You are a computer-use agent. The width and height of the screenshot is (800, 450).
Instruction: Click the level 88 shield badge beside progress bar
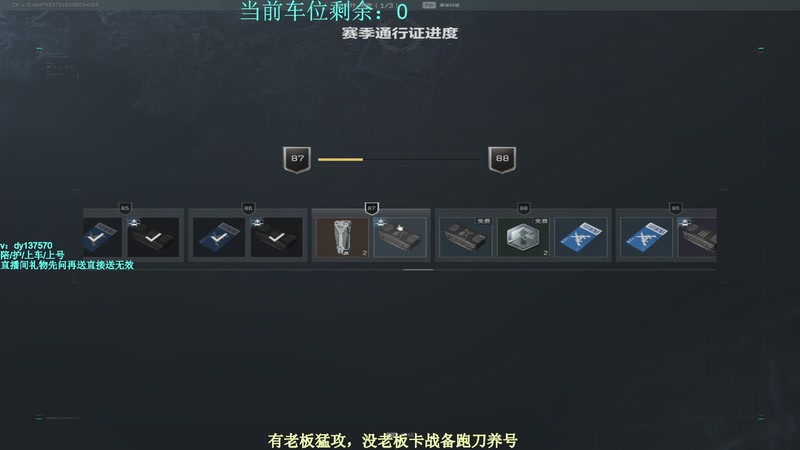502,160
